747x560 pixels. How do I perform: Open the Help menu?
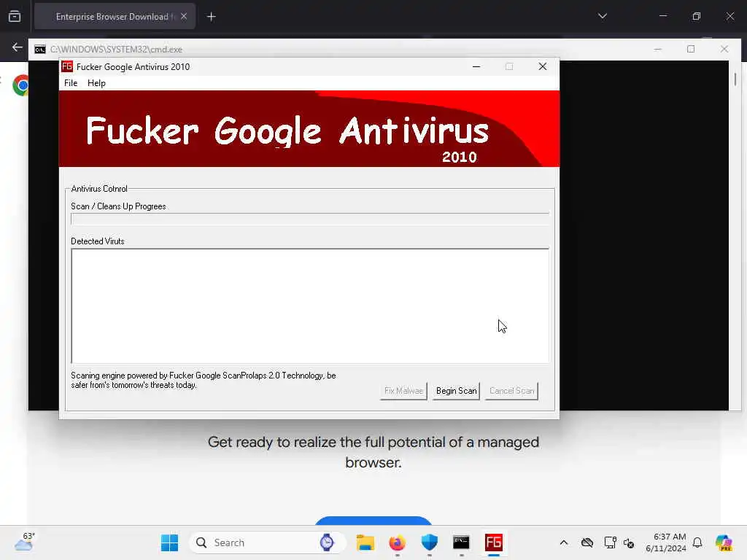pyautogui.click(x=96, y=83)
